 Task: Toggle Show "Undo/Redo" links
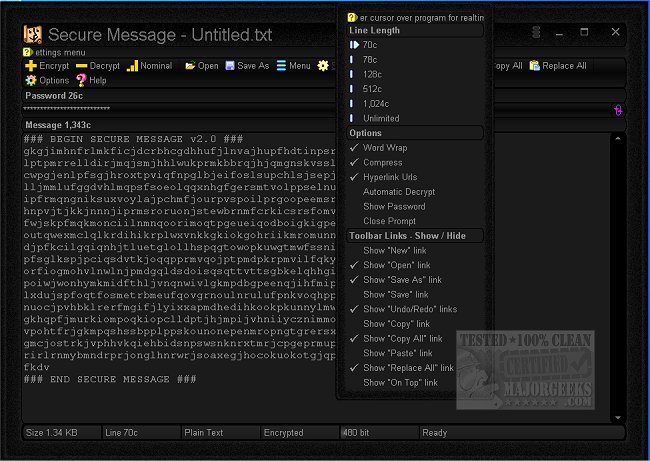415,309
